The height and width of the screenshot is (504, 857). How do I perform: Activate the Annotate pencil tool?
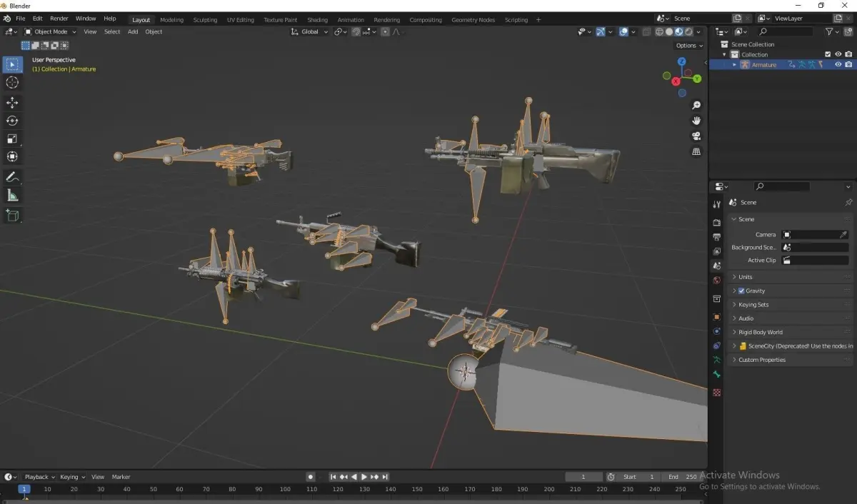(x=12, y=176)
